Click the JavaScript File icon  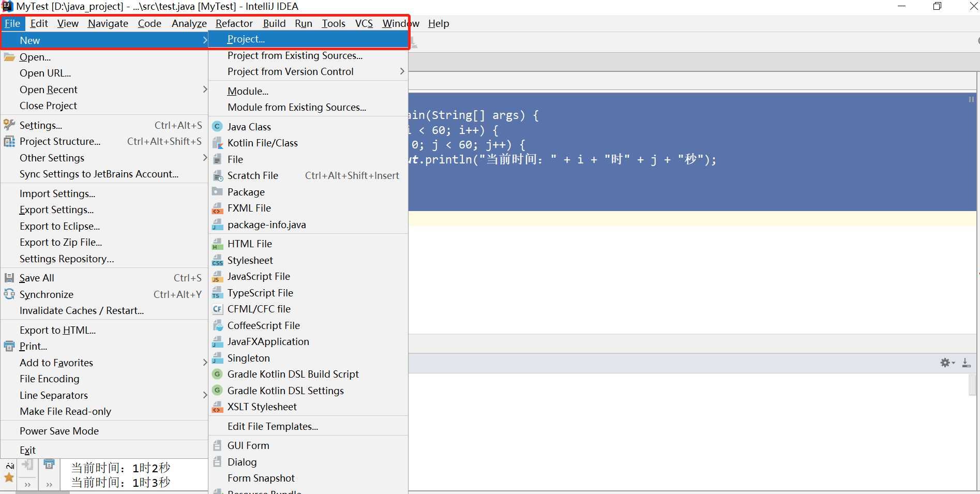tap(218, 276)
